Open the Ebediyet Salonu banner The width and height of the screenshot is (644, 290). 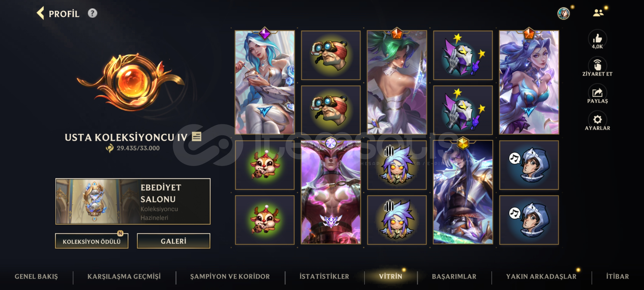coord(133,201)
